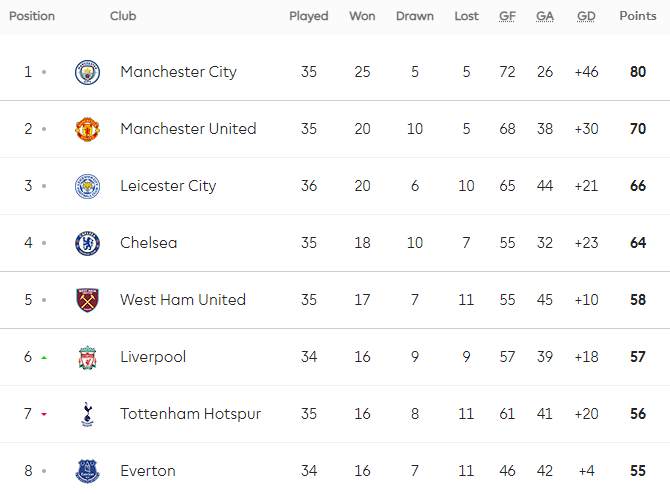Sort table by Points column header
Image resolution: width=670 pixels, height=494 pixels.
(638, 16)
